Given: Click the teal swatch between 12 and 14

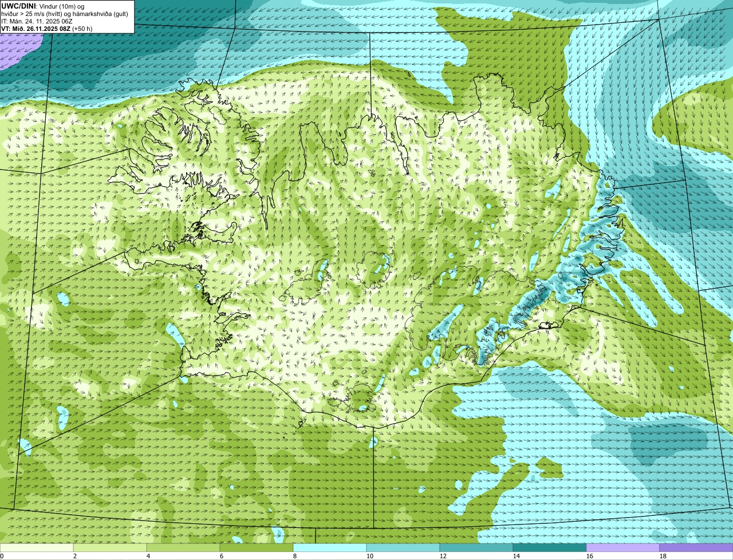Looking at the screenshot, I should 476,548.
